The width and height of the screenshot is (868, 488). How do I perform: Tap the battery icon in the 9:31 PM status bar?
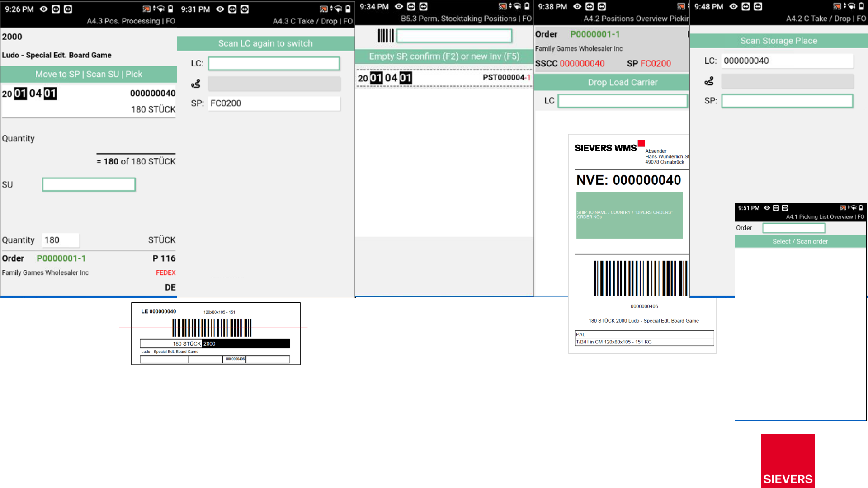point(348,9)
